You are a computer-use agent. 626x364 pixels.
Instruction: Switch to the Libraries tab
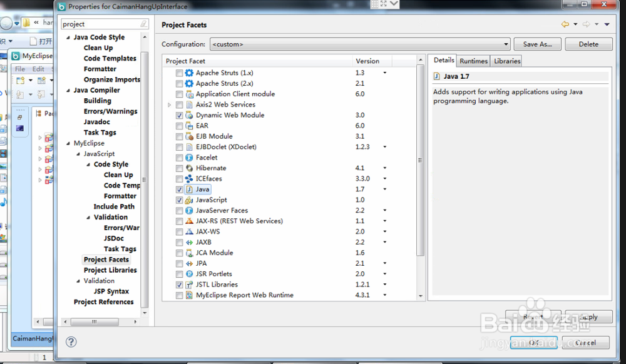(x=507, y=61)
